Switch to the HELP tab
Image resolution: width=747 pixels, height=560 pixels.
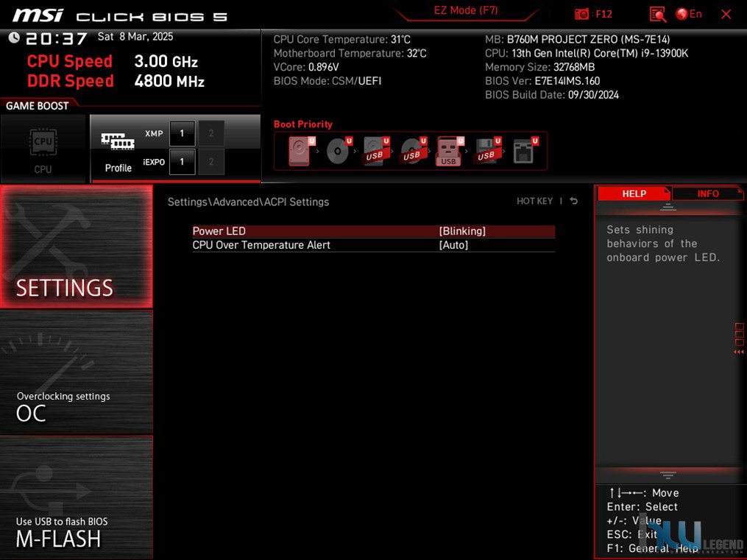tap(634, 194)
